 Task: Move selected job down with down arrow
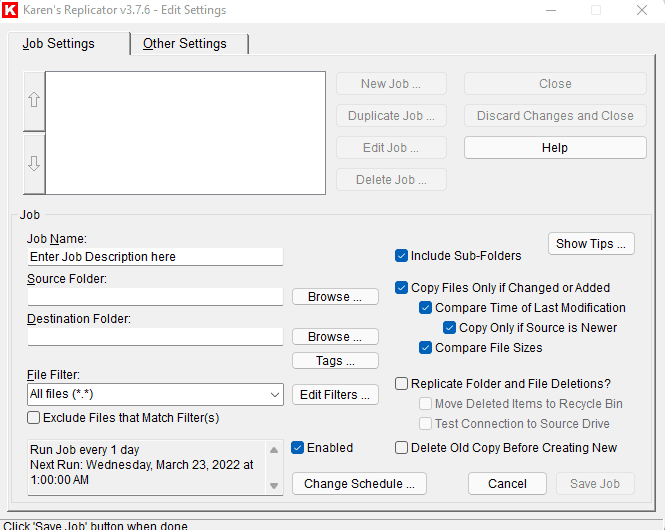pos(34,164)
